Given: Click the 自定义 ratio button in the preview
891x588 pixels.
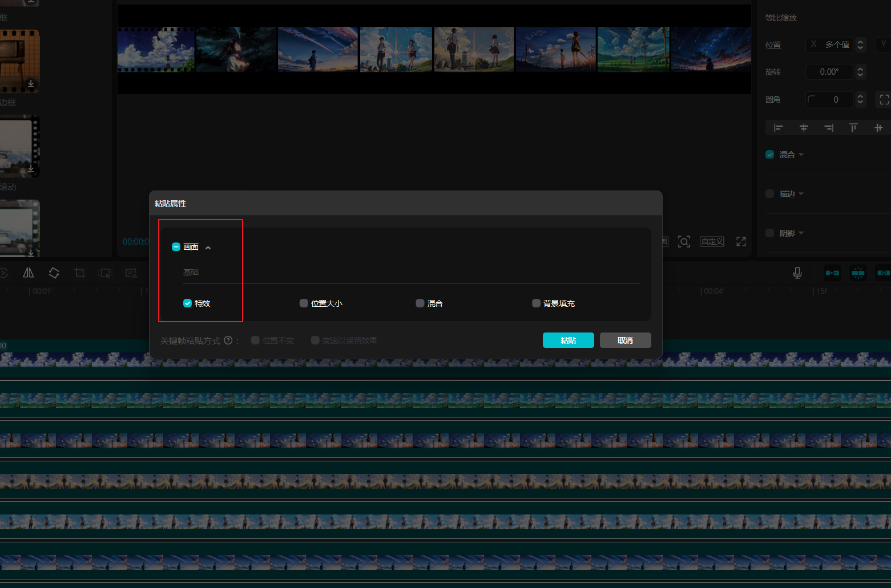Looking at the screenshot, I should pyautogui.click(x=712, y=241).
